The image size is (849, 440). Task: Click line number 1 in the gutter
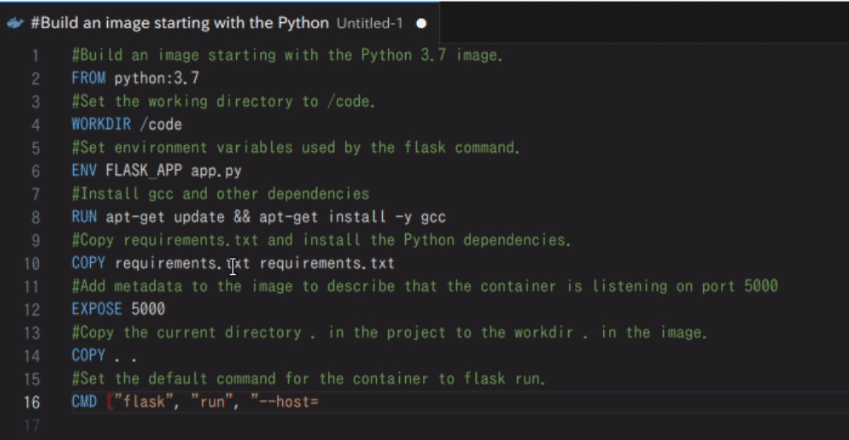35,56
